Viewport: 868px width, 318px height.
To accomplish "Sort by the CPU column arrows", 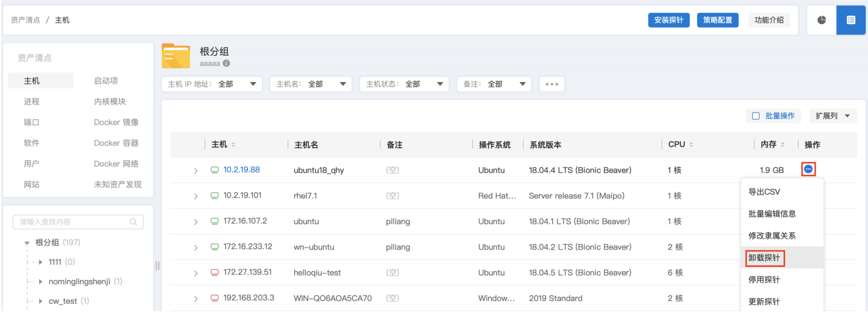I will (691, 145).
